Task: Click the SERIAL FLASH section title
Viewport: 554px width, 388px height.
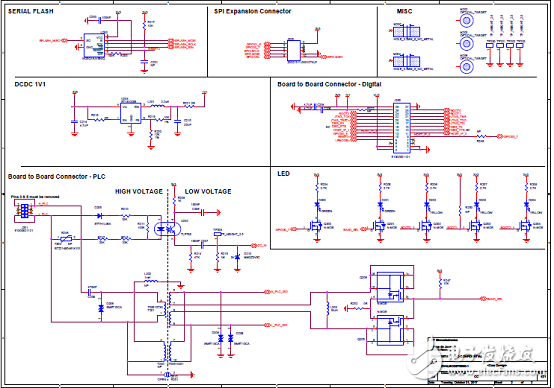Action: pos(31,11)
